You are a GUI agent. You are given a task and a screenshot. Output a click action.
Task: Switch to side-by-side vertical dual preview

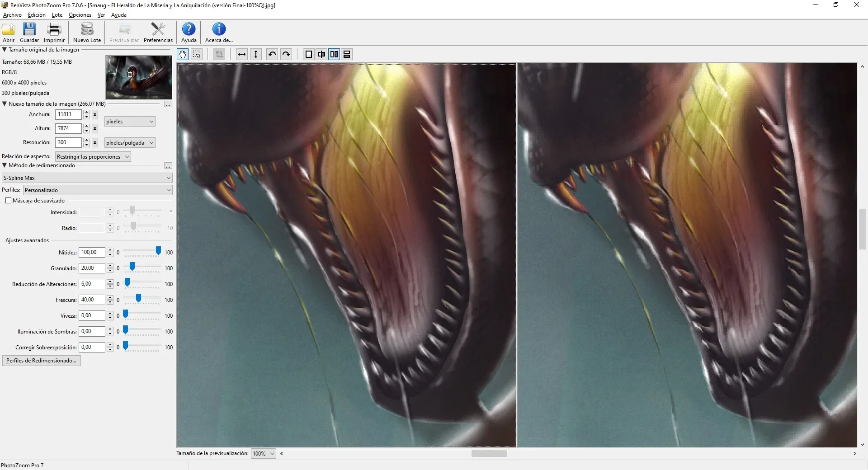(334, 54)
